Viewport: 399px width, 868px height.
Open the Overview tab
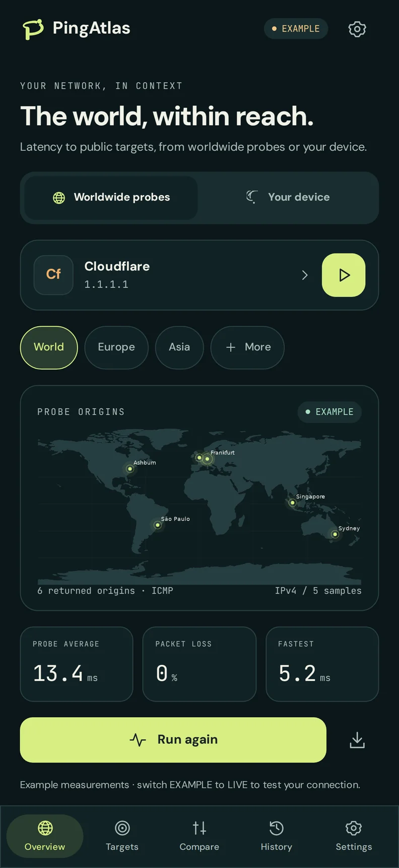[45, 836]
